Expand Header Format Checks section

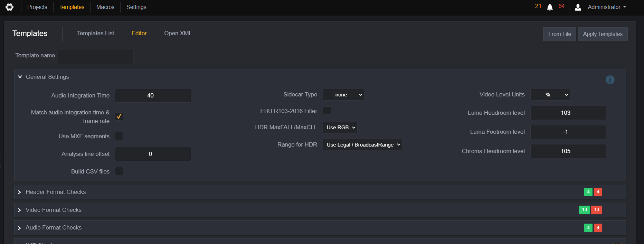click(20, 192)
